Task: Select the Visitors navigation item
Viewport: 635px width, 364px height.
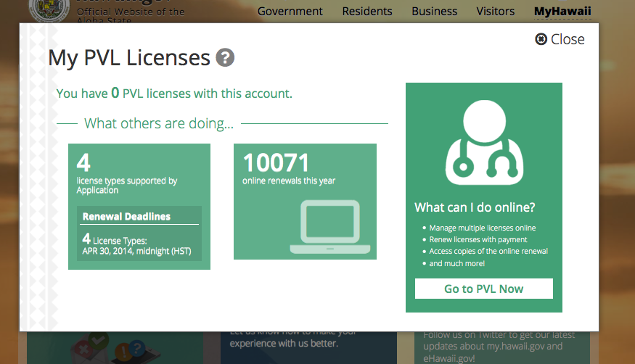Action: [496, 11]
